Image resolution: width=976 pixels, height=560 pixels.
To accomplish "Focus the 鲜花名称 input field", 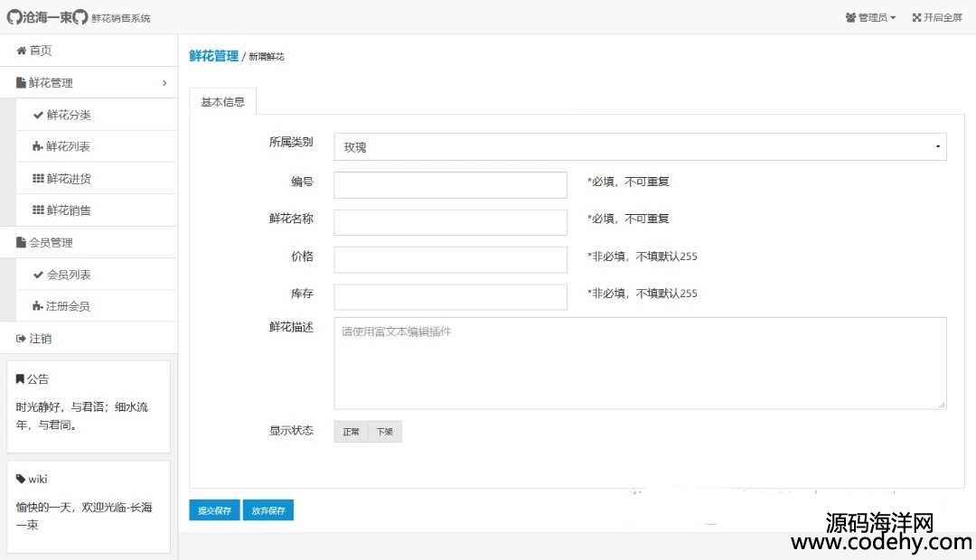I will pos(450,222).
